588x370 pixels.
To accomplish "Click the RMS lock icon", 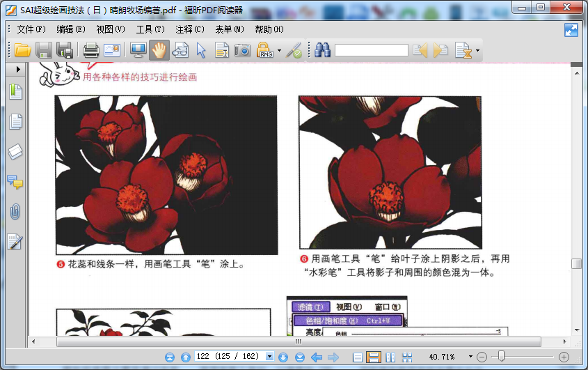I will 264,50.
